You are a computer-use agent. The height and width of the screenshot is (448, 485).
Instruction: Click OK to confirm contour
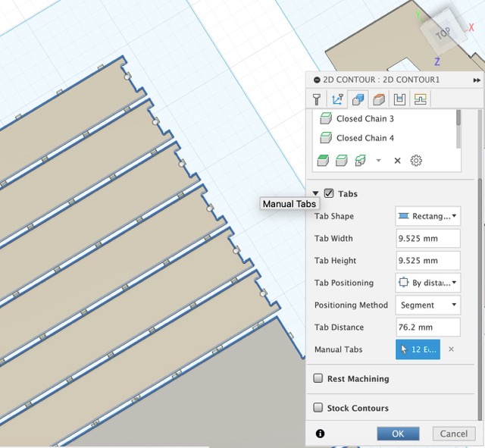click(398, 434)
